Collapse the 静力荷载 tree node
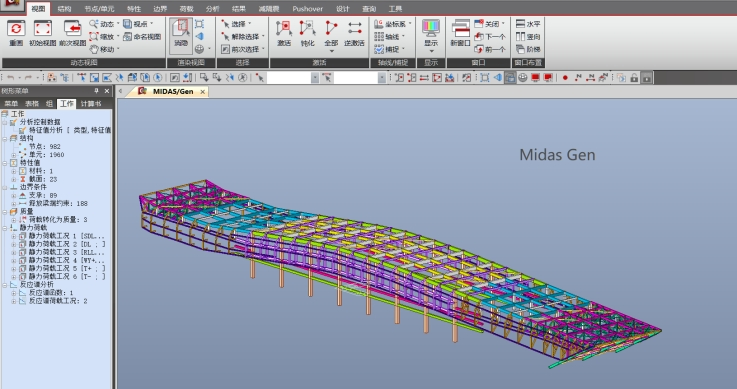 pyautogui.click(x=5, y=227)
